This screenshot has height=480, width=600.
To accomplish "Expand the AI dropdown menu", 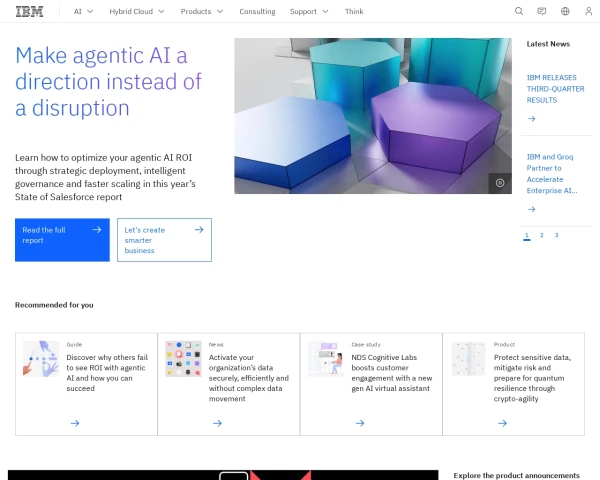I will [83, 11].
